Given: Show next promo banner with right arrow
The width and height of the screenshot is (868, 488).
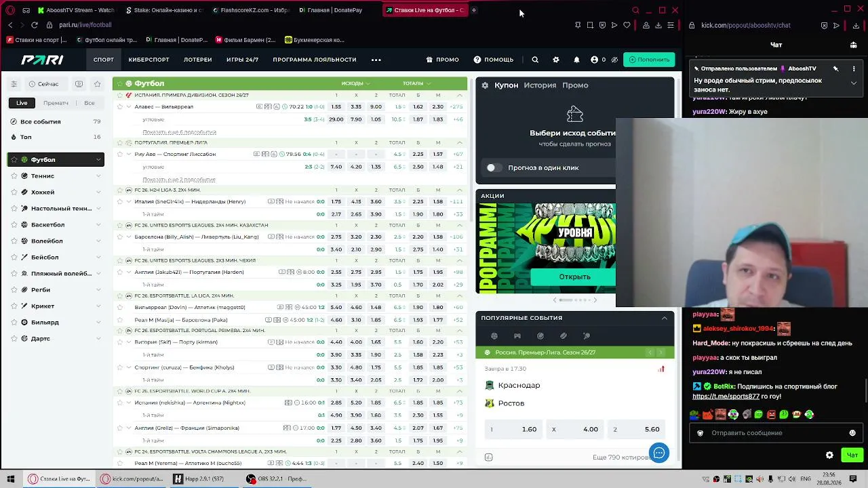Looking at the screenshot, I should (595, 300).
